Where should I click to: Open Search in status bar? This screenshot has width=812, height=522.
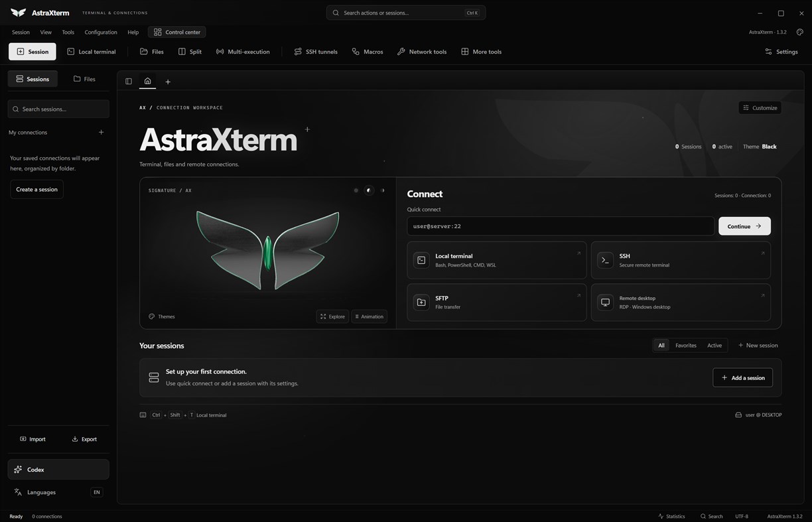click(711, 516)
